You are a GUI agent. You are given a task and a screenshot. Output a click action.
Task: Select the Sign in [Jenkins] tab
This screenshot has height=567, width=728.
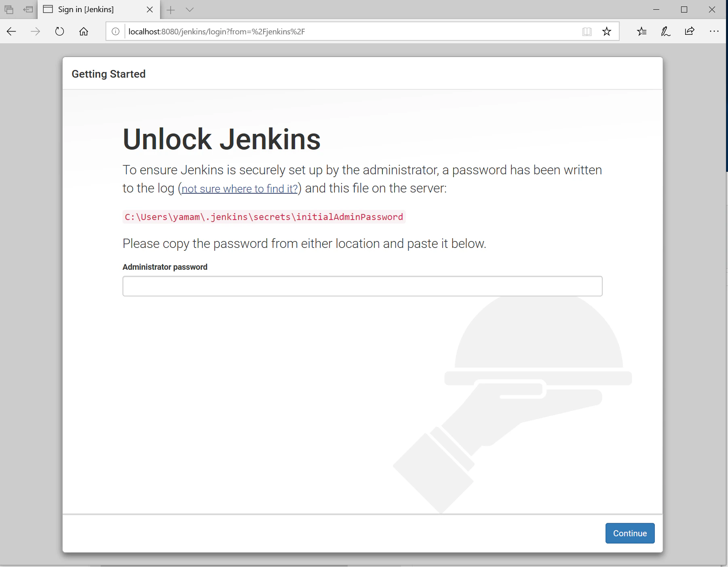(x=99, y=9)
